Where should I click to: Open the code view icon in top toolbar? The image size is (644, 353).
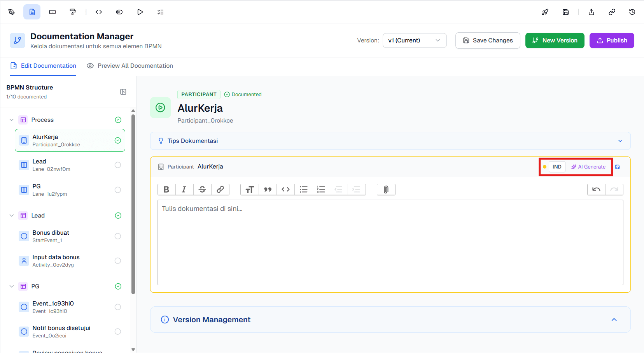pyautogui.click(x=98, y=12)
